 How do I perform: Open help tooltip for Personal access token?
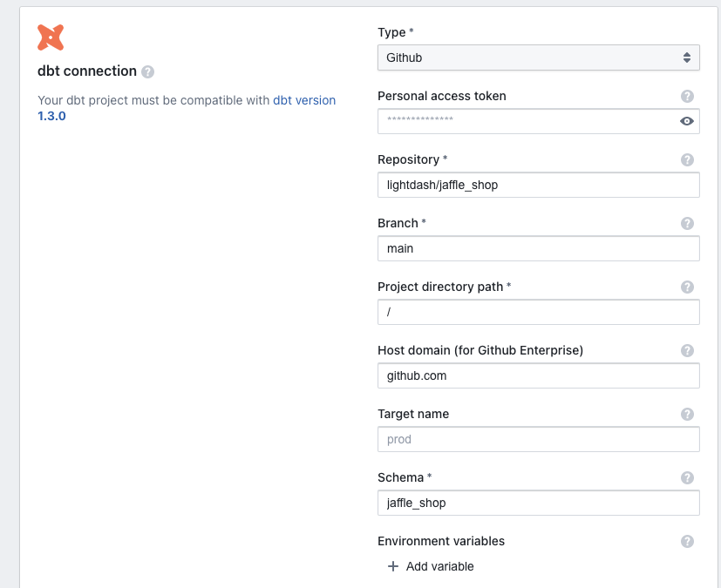[x=687, y=96]
